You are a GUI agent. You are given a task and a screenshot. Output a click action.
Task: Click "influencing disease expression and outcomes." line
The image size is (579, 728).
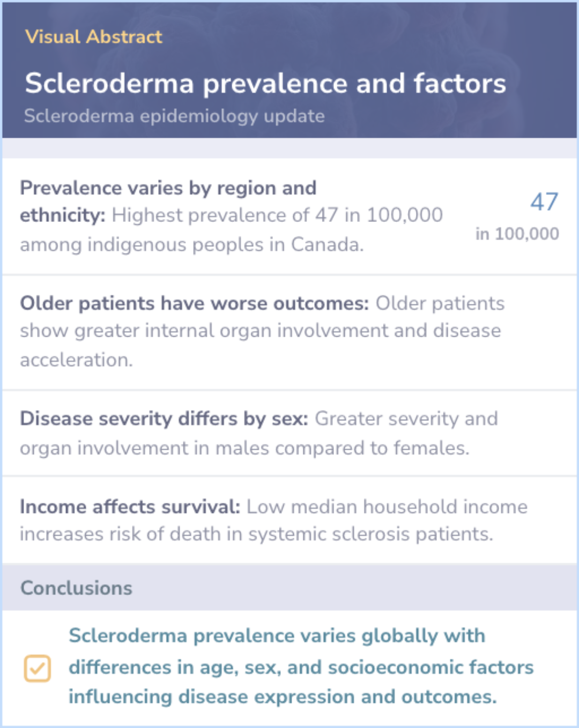pos(283,696)
